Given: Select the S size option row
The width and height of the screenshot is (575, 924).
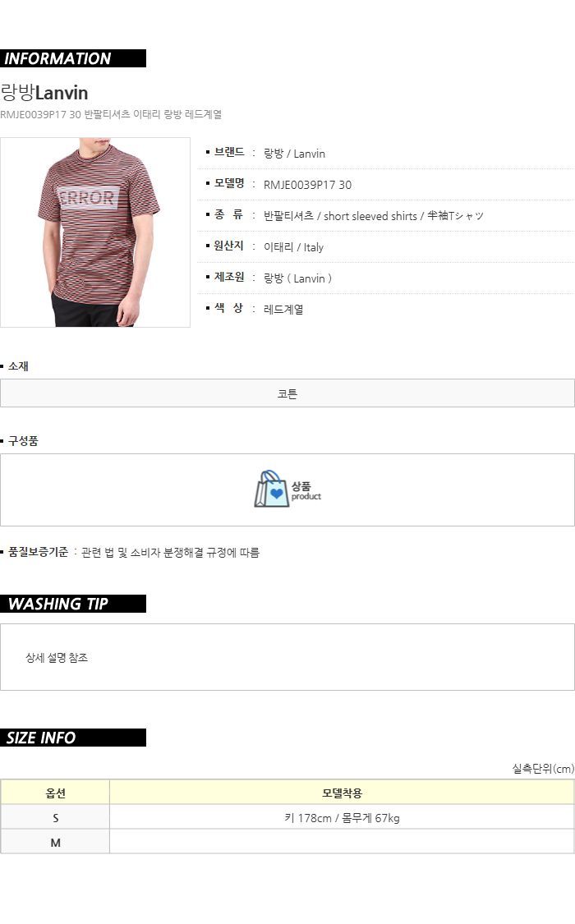Looking at the screenshot, I should 287,817.
